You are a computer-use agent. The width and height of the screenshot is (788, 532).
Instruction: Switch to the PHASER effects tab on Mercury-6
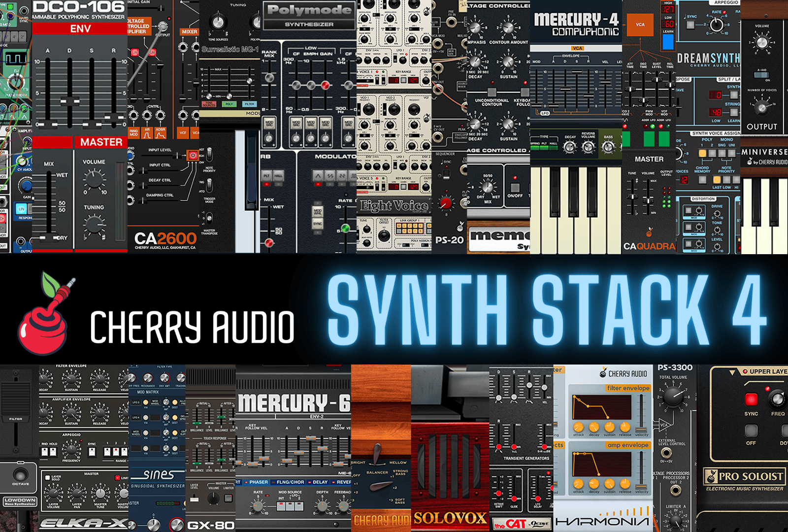256,482
